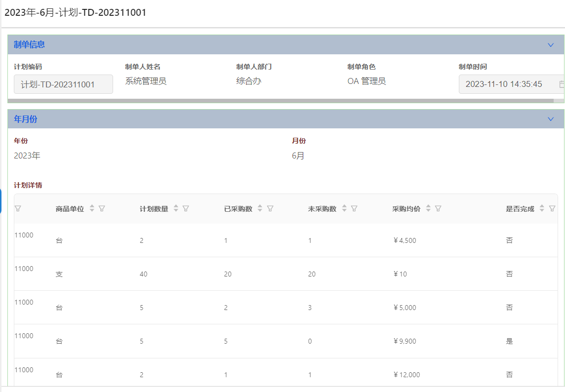Open filter for 计划数量 column
This screenshot has height=392, width=565.
point(186,209)
